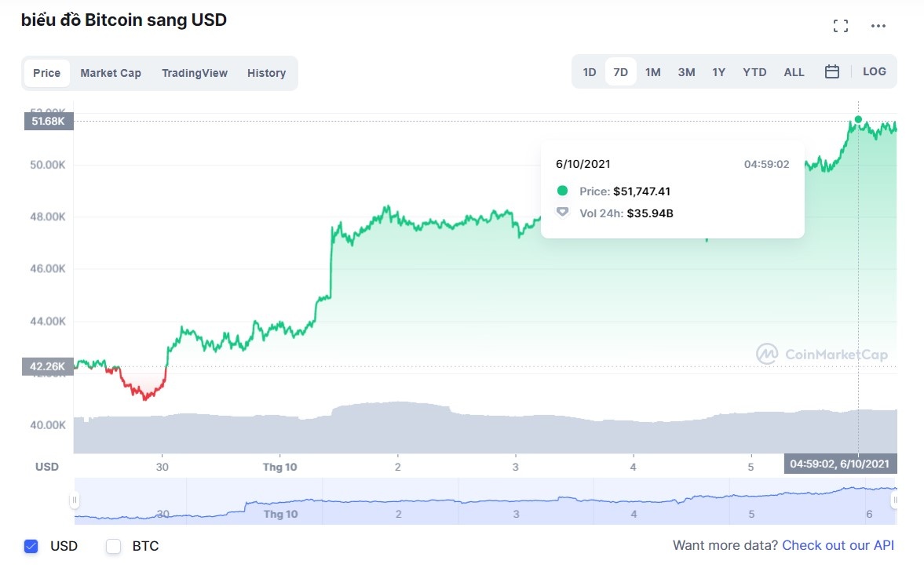Follow the 'Check out our API' link
This screenshot has height=575, width=924.
tap(838, 545)
